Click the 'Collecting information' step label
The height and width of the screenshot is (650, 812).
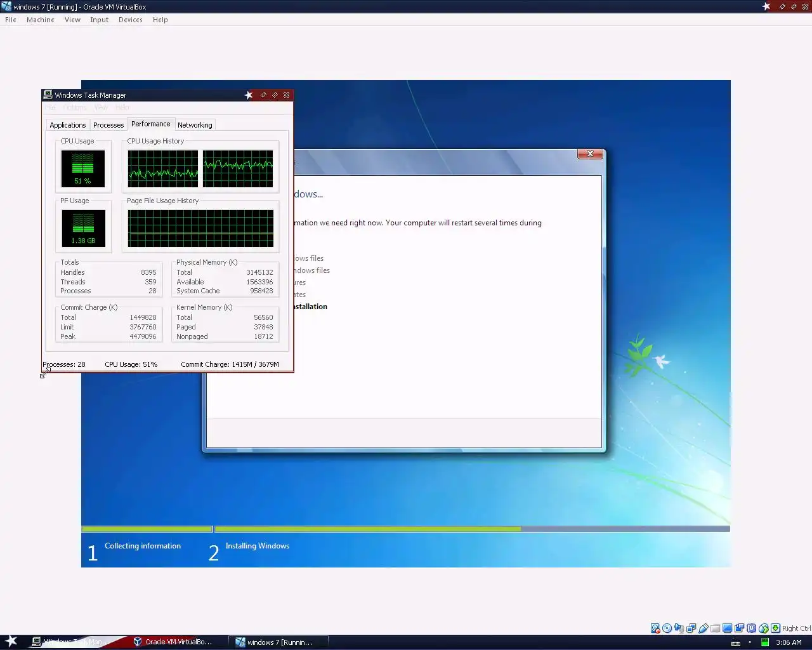coord(143,546)
